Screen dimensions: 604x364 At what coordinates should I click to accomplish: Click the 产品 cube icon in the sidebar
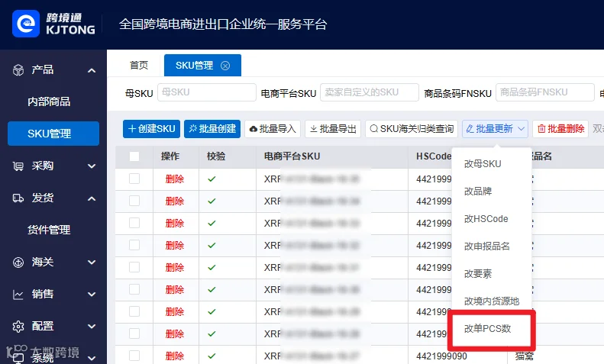click(18, 70)
